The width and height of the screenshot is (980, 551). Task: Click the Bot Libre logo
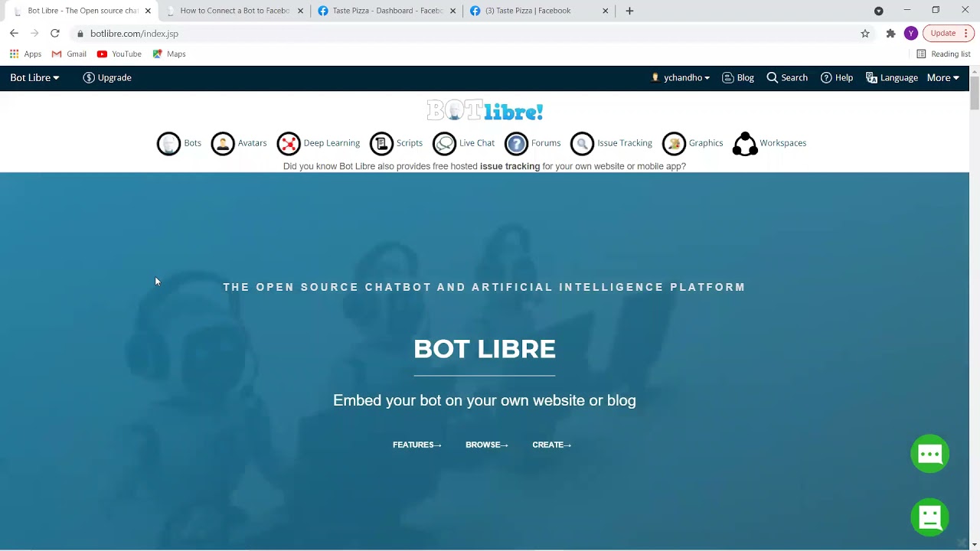tap(485, 111)
